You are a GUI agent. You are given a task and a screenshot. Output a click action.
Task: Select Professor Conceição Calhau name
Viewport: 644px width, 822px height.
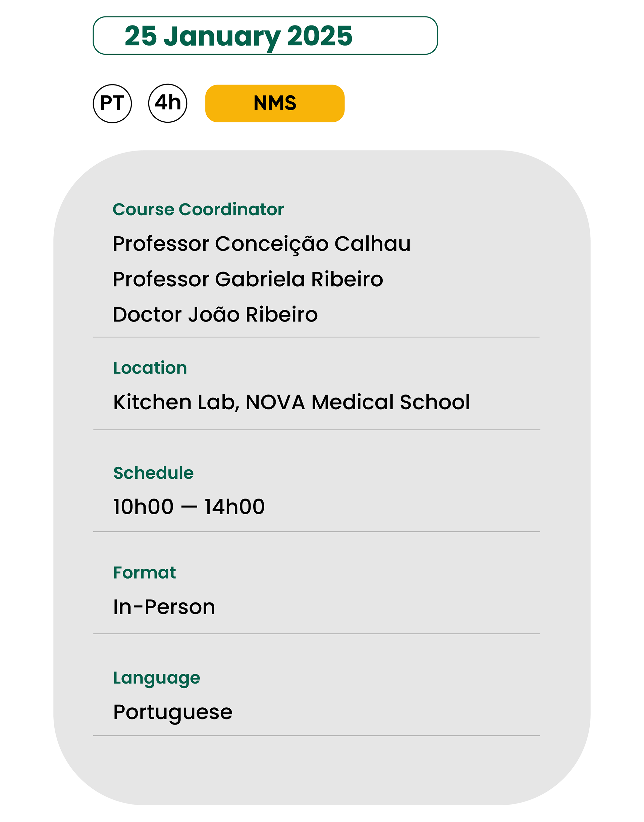262,244
